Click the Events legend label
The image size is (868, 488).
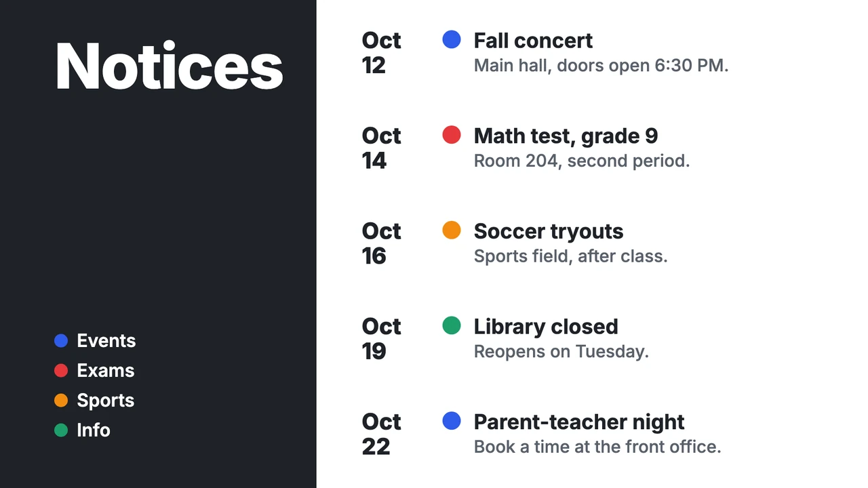click(x=106, y=341)
